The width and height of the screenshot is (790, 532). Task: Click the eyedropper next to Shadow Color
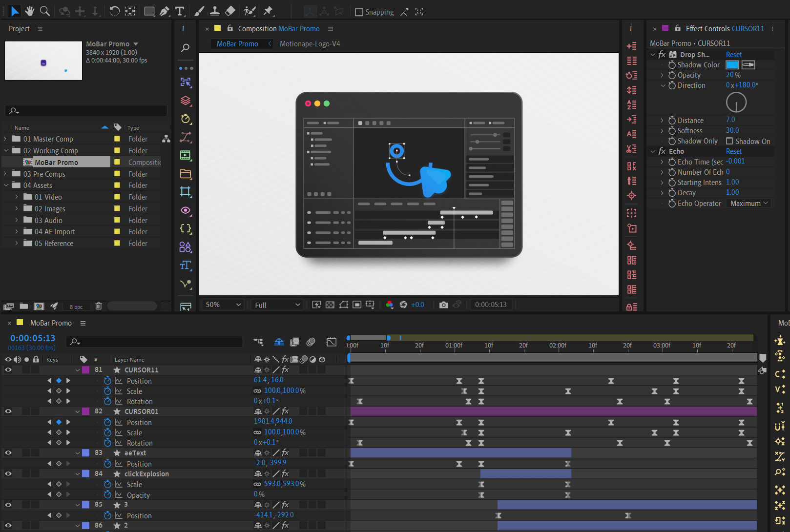[x=748, y=64]
